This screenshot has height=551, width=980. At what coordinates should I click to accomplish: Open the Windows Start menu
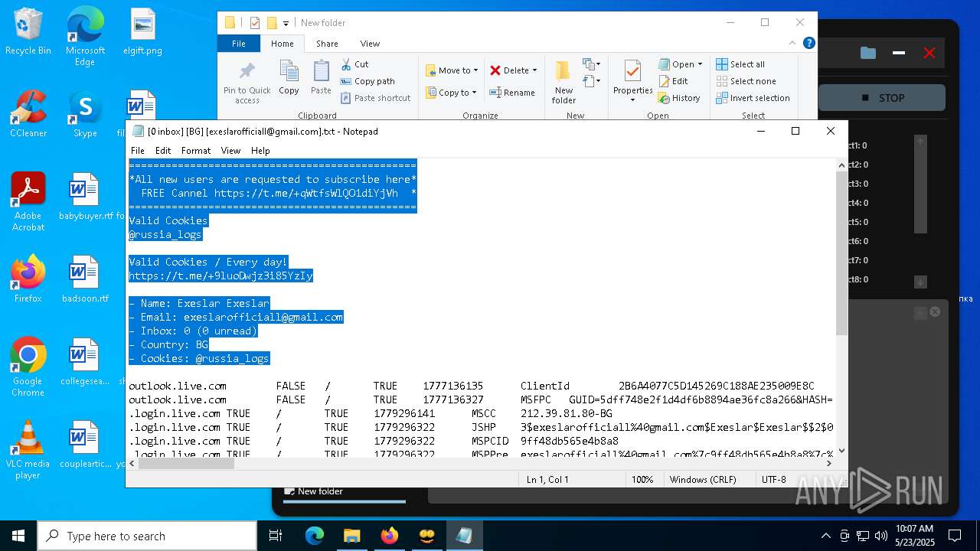(x=18, y=536)
